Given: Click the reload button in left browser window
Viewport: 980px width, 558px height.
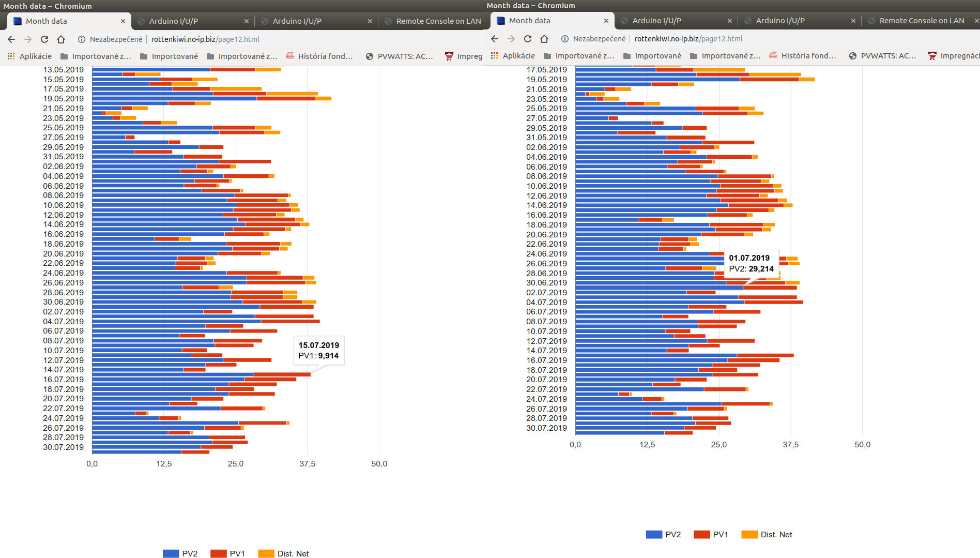Looking at the screenshot, I should point(44,39).
